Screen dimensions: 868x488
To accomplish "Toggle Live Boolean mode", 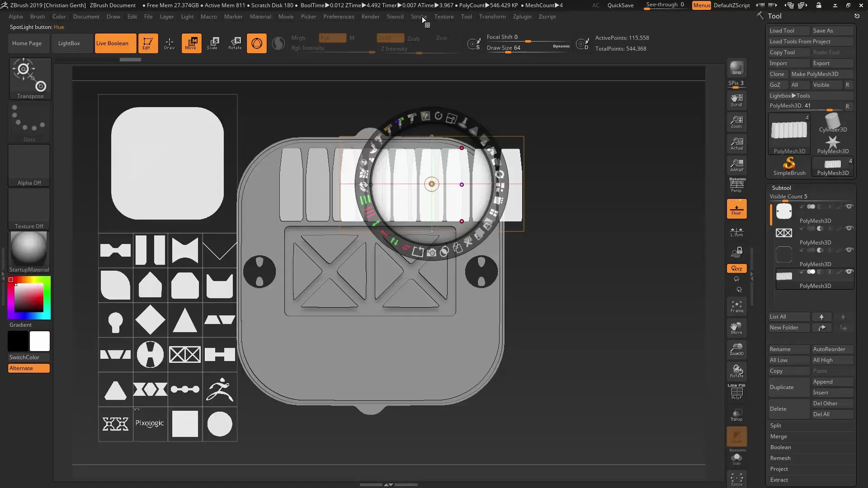I will (x=115, y=43).
